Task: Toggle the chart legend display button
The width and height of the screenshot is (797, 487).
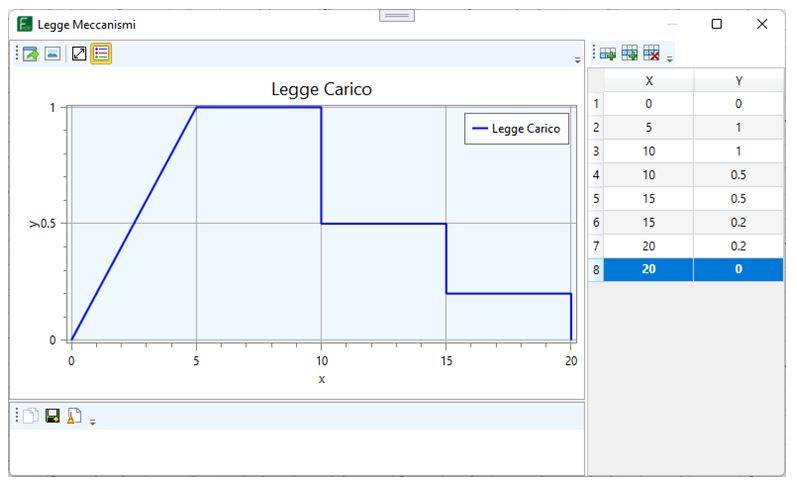Action: [101, 53]
